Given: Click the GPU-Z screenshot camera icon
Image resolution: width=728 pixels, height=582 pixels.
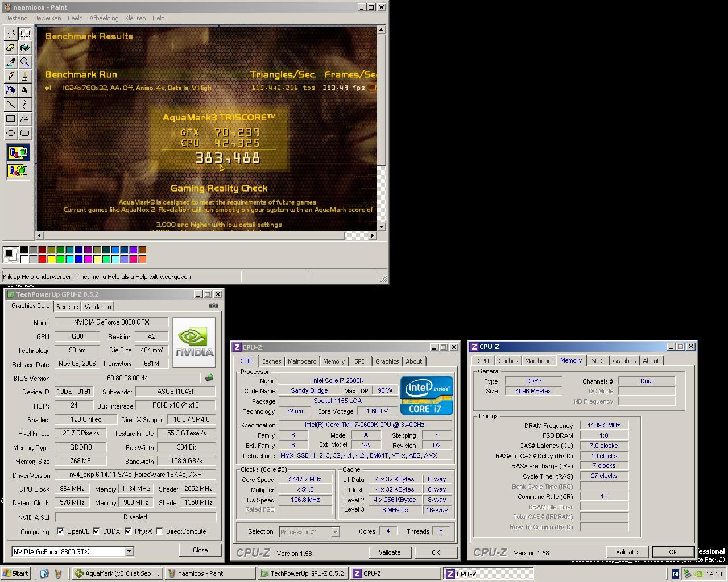Looking at the screenshot, I should (213, 306).
